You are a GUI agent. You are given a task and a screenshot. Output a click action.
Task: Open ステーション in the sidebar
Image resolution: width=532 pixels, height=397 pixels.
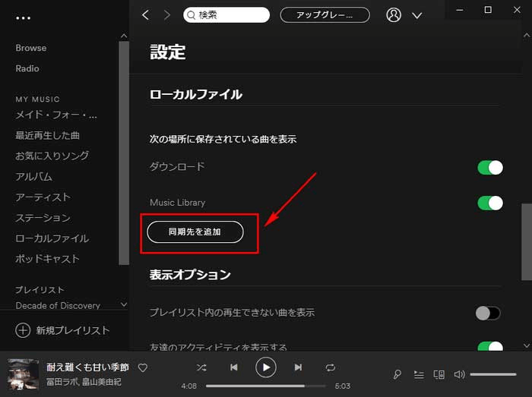(x=43, y=218)
